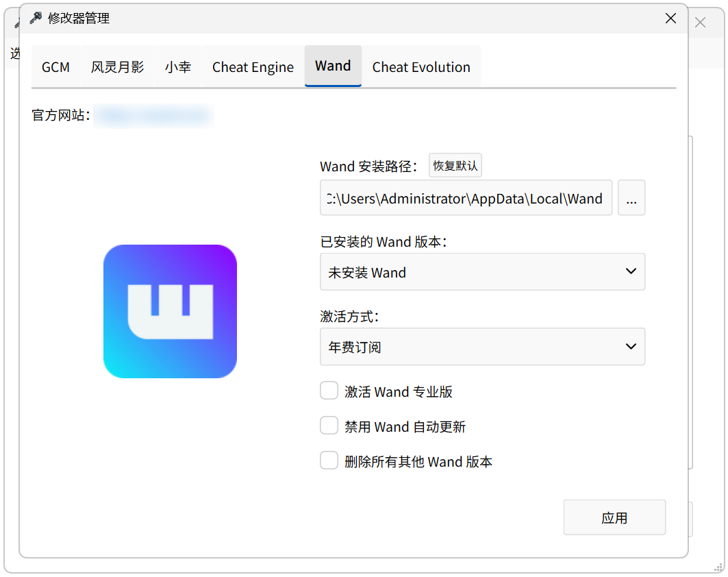Enable 激活 Wand 专业版 checkbox
Viewport: 728px width, 577px height.
point(329,391)
